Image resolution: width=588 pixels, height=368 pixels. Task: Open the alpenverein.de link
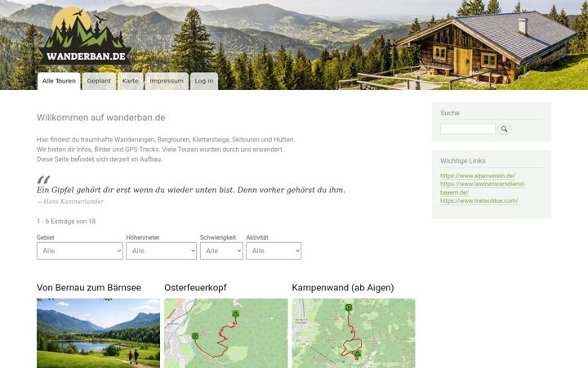(x=478, y=176)
